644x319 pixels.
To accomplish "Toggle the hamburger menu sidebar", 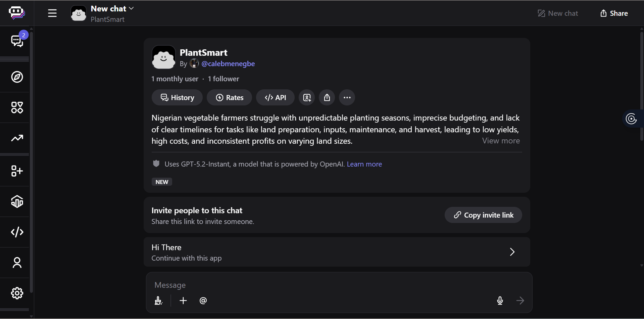I will 52,13.
